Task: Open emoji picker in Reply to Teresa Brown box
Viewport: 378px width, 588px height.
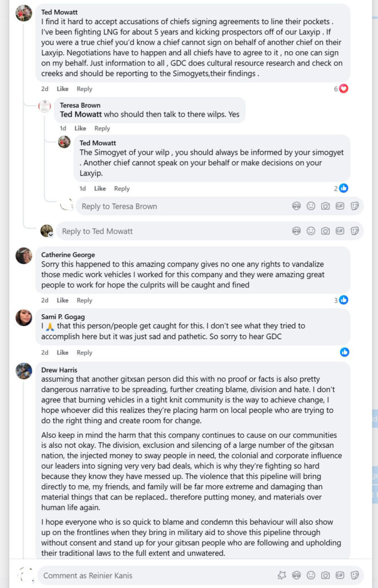Action: click(x=311, y=206)
